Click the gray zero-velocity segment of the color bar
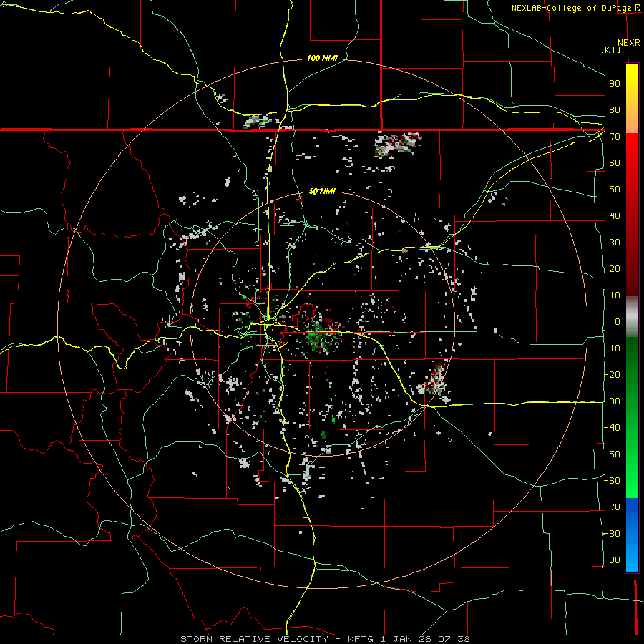Screen dimensions: 644x644 click(632, 317)
